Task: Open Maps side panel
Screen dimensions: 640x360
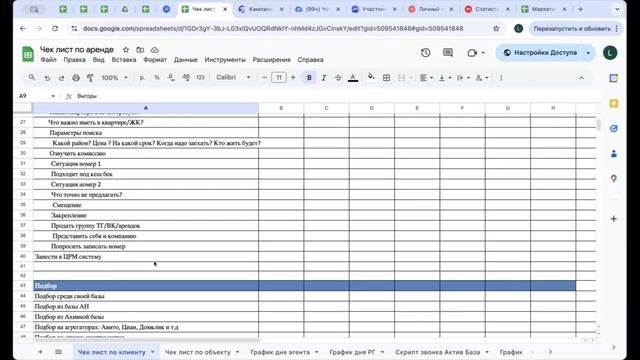Action: pos(613,179)
